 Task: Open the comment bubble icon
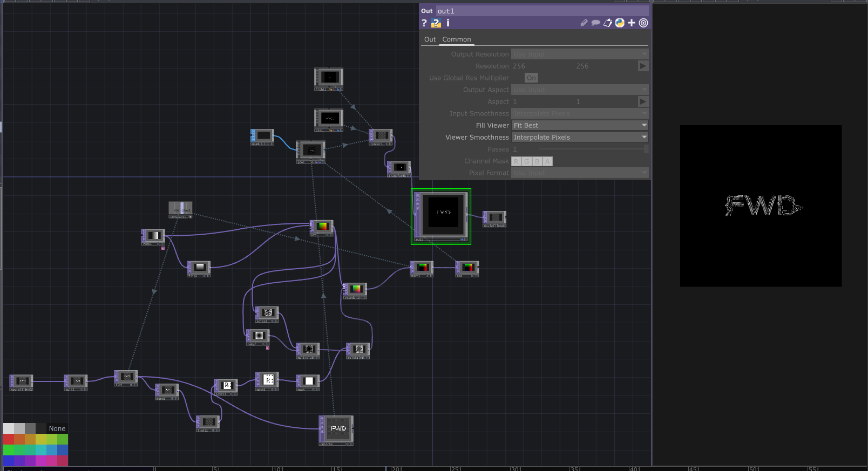coord(596,23)
